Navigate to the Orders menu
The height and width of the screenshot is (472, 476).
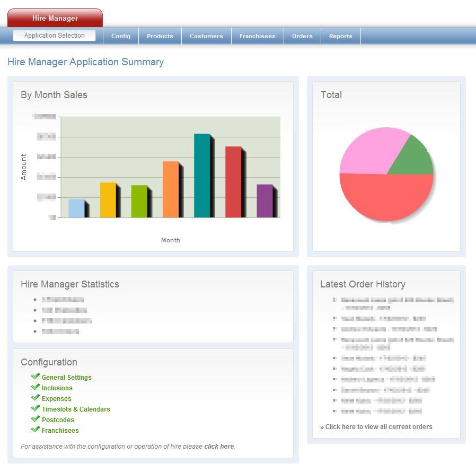click(x=302, y=36)
